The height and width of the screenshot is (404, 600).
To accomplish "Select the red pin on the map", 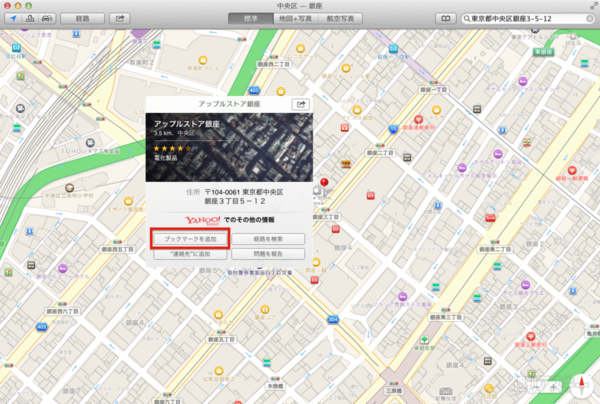I will pos(324,184).
